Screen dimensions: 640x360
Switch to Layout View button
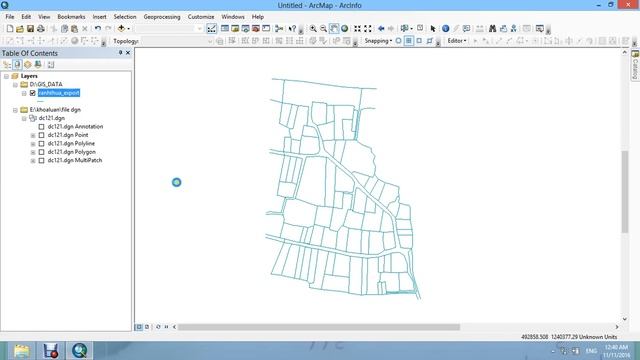point(147,327)
